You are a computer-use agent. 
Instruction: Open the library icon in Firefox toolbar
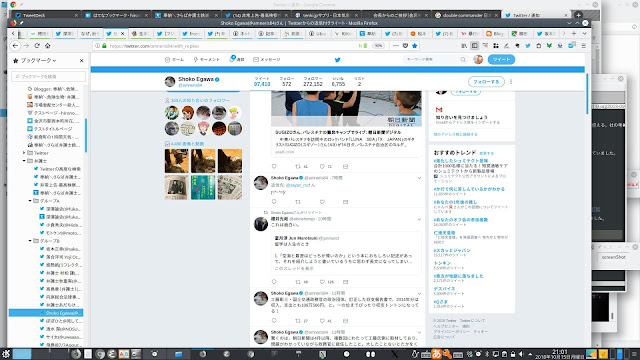point(464,46)
